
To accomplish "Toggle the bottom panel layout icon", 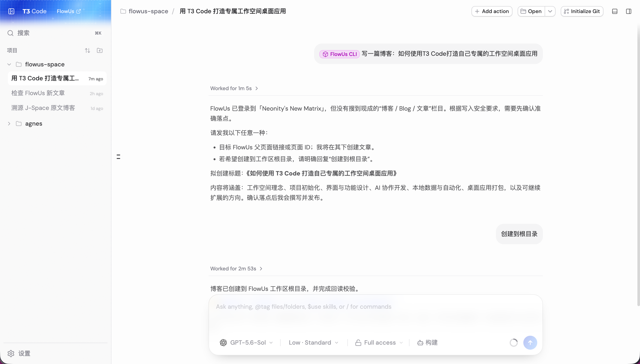I will [615, 11].
